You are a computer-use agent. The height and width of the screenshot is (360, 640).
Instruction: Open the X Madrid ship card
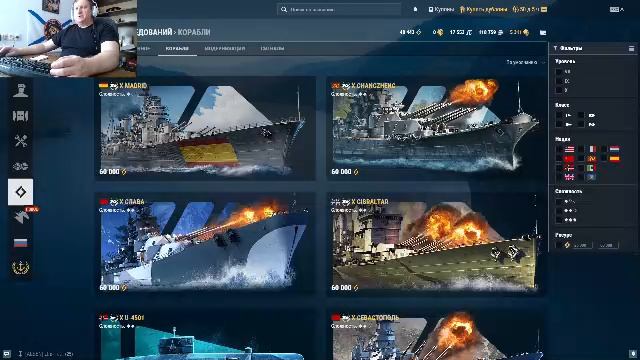(x=205, y=129)
